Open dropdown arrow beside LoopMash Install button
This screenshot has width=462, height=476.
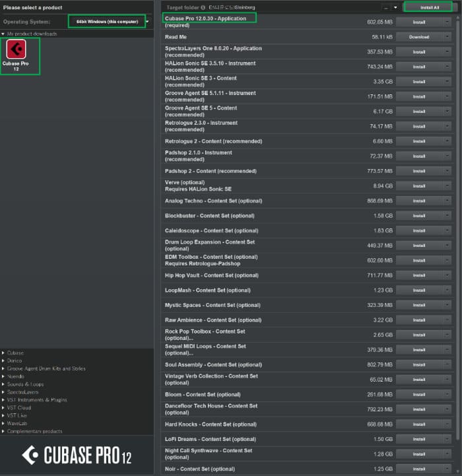447,290
